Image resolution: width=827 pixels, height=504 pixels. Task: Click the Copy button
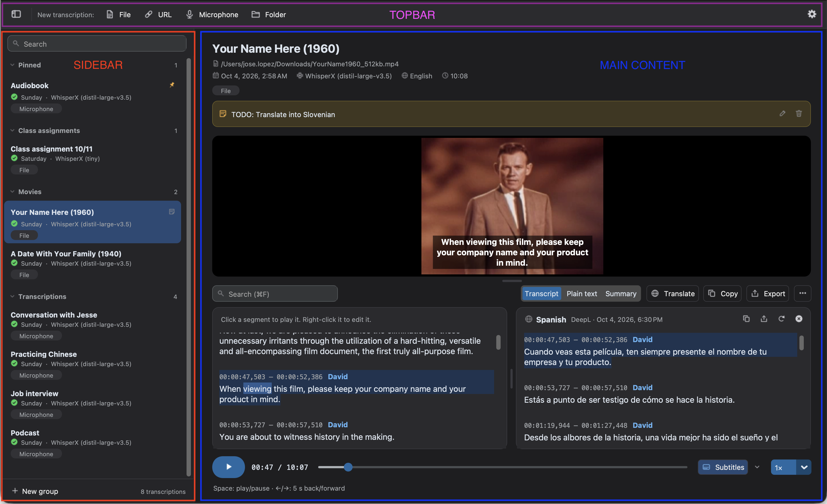point(722,293)
